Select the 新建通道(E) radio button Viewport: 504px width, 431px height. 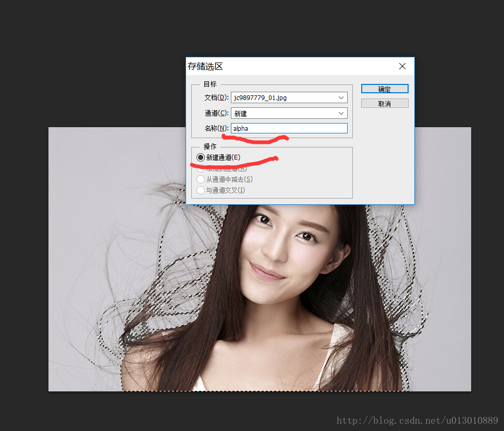[201, 157]
